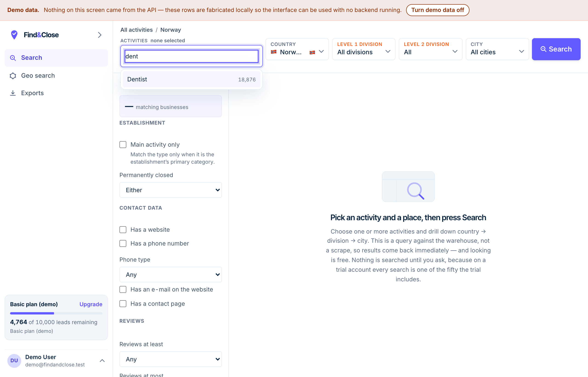Screen dimensions: 588x377
Task: Select Dentist from the suggestions list
Action: (x=191, y=79)
